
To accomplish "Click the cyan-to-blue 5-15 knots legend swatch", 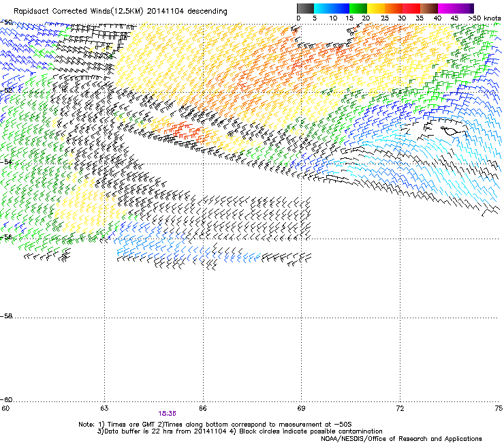I will (x=332, y=8).
